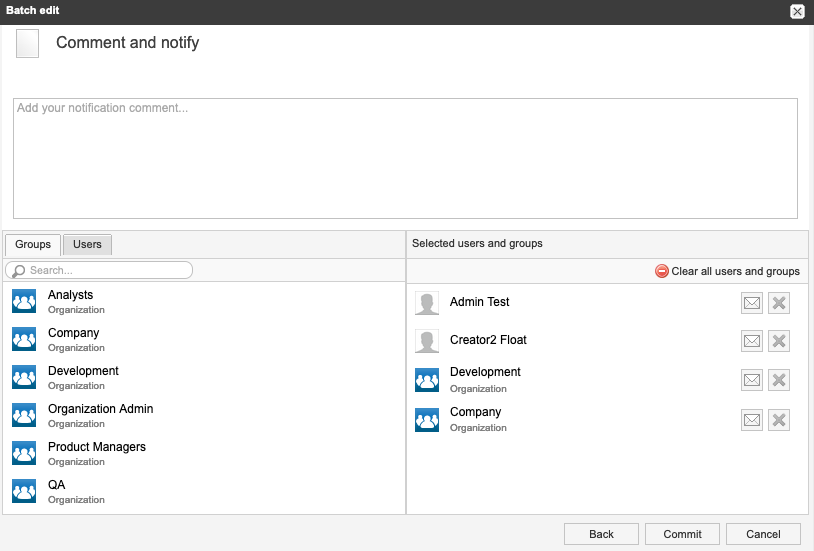Remove Company from selected groups
This screenshot has height=551, width=814.
tap(780, 420)
